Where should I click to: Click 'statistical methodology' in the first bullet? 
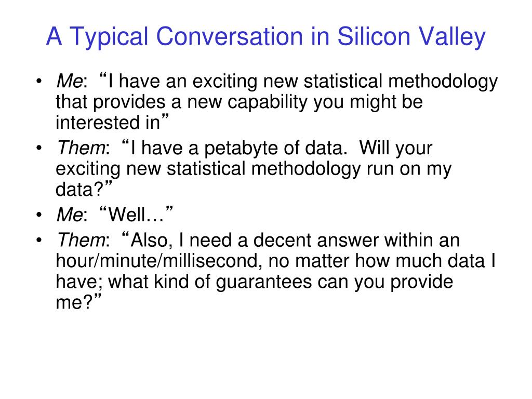[x=401, y=82]
